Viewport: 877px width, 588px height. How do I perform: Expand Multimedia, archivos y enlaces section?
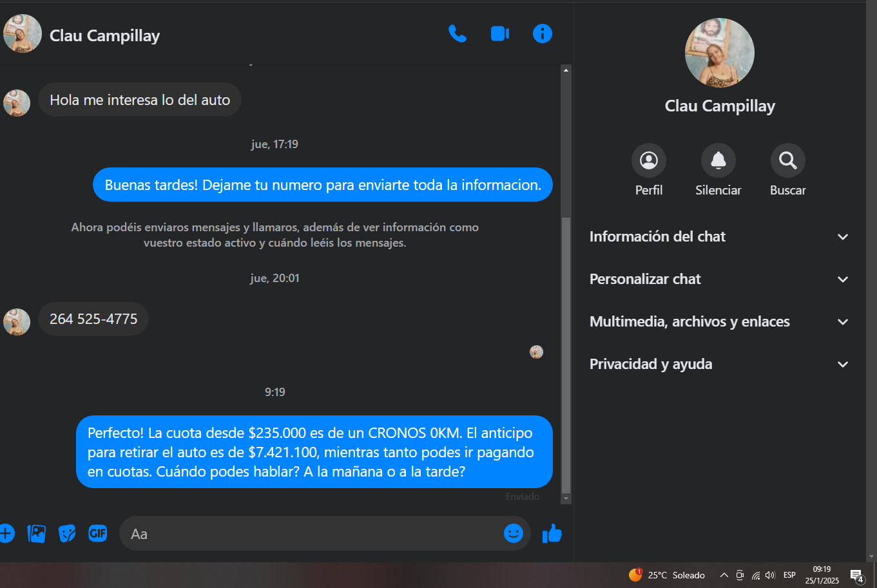(x=719, y=321)
